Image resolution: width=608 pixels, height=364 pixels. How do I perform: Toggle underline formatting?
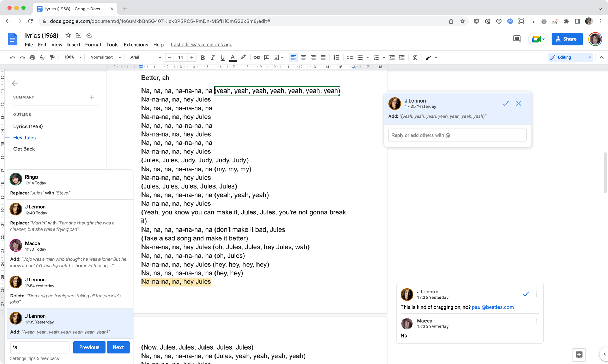(x=223, y=57)
